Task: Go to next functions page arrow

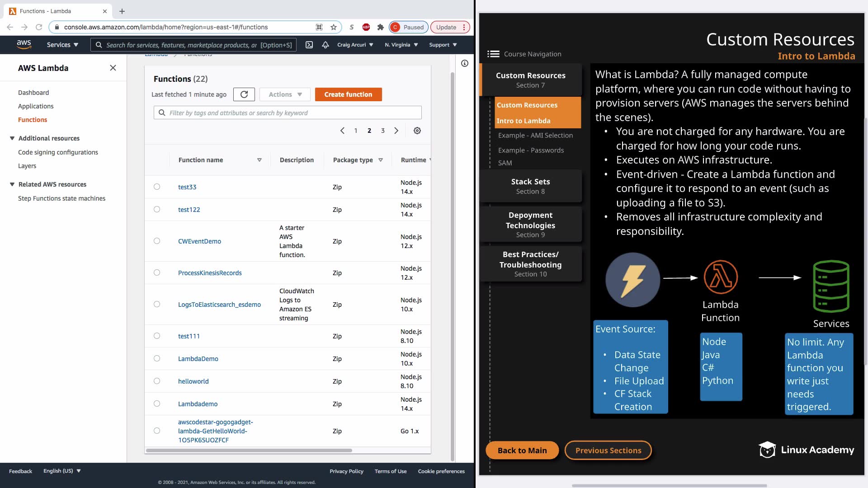Action: (396, 131)
